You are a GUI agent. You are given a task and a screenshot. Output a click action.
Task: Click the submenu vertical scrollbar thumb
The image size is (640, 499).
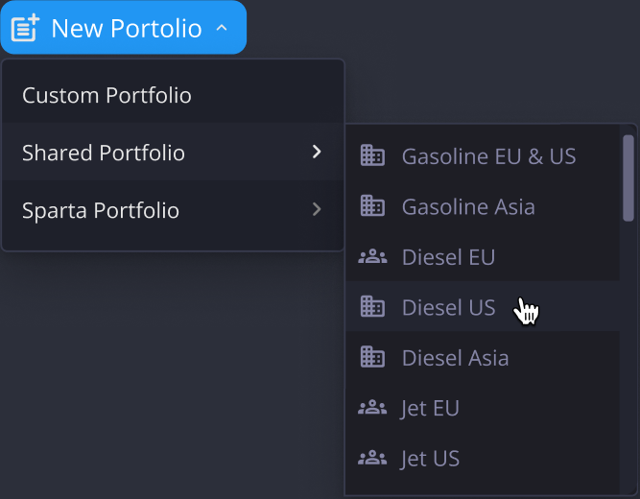[x=628, y=177]
